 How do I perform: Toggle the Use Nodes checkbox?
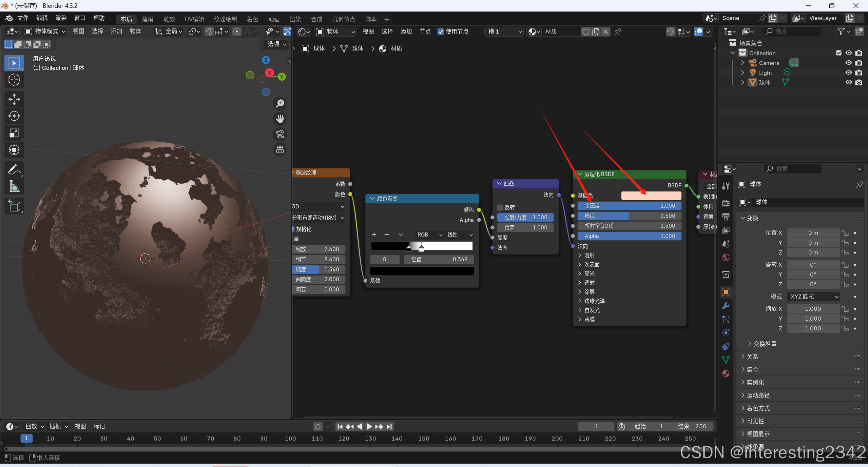pos(441,32)
